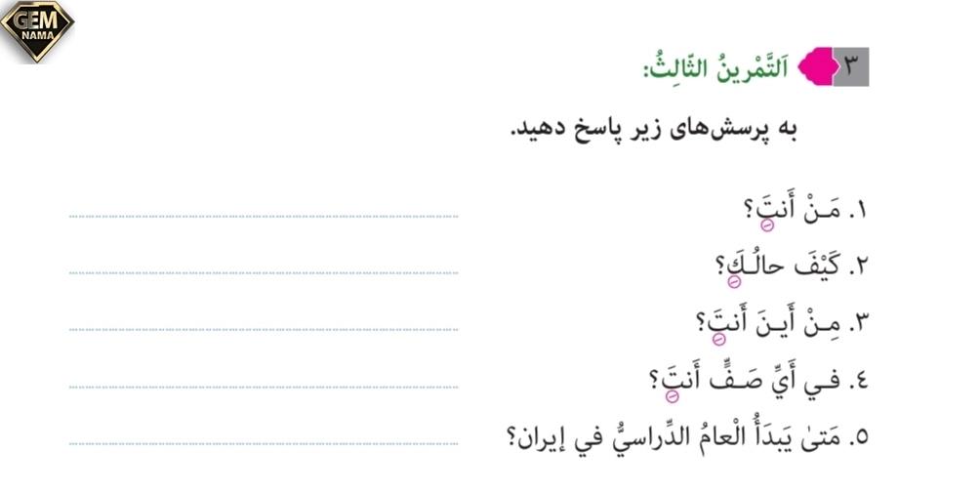
Task: Click answer line for مِنْ أَينَ أَنتَ
Action: [x=264, y=329]
